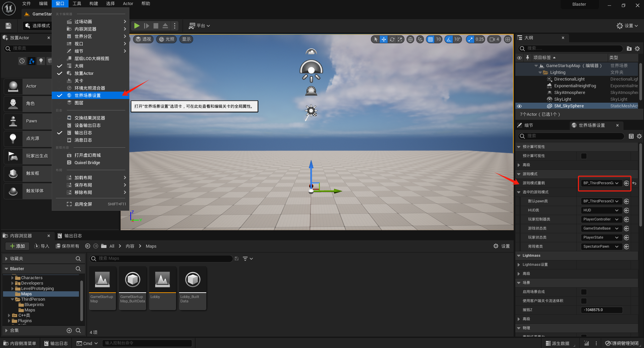Open content browser filter dropdown
Screen dimensions: 644x348
[248, 258]
